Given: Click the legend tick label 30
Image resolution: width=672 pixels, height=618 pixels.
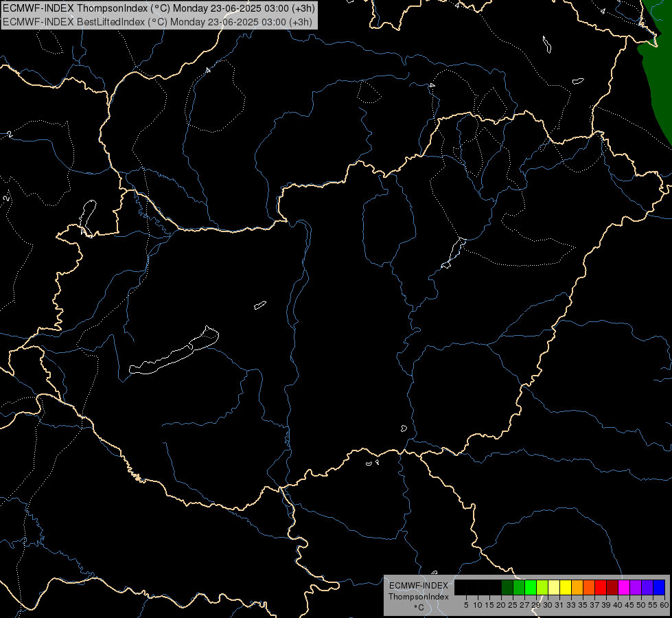Looking at the screenshot, I should point(548,605).
